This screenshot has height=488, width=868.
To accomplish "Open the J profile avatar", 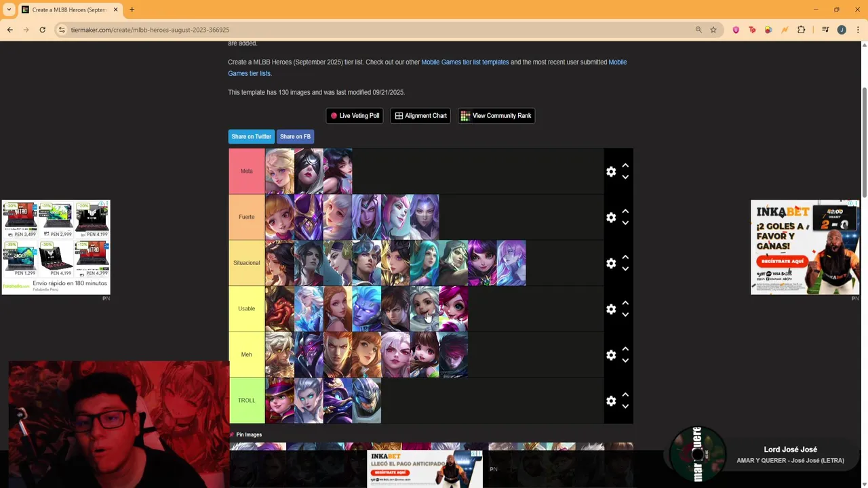I will coord(842,30).
